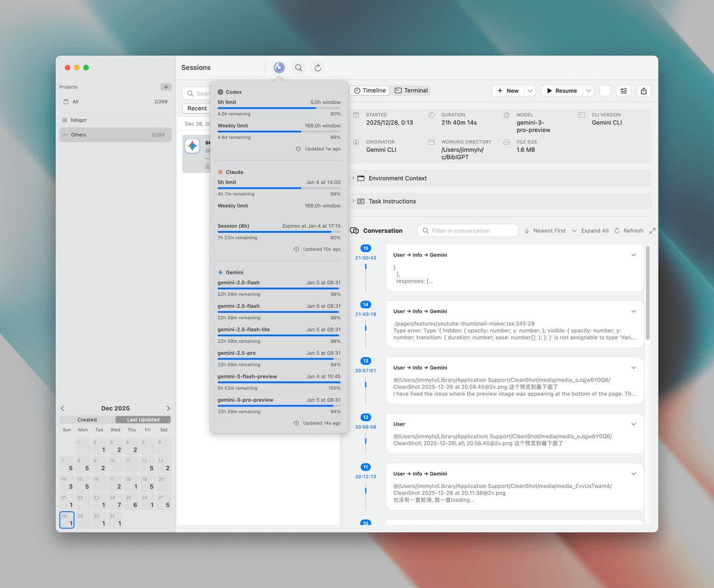Expand the Task Instructions section

[392, 201]
